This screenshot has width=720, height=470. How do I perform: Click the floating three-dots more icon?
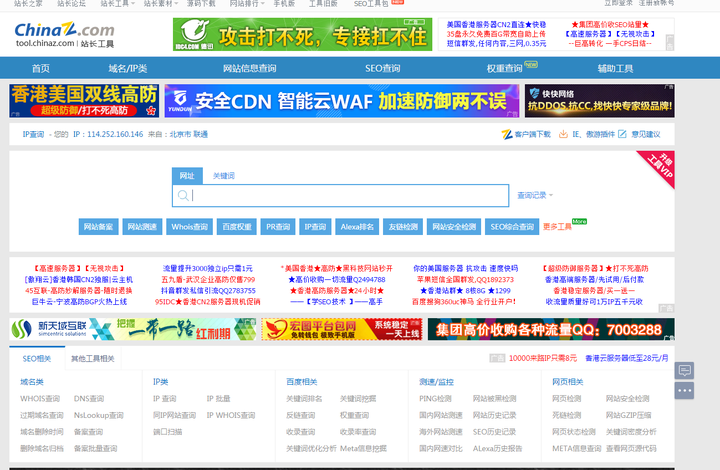(684, 391)
